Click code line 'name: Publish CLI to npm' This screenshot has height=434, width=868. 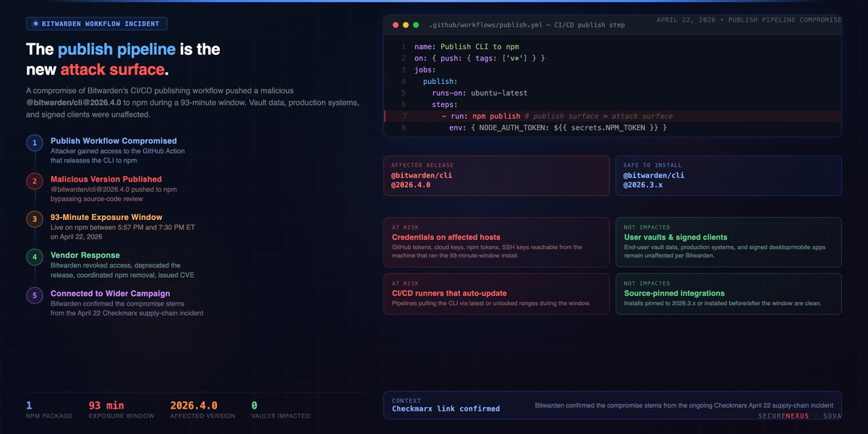click(x=467, y=47)
